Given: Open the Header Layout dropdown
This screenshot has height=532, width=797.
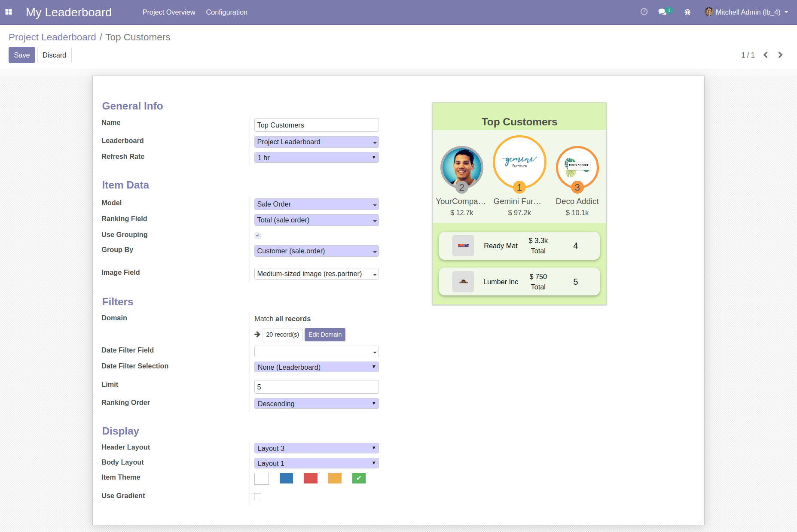Looking at the screenshot, I should coord(316,448).
